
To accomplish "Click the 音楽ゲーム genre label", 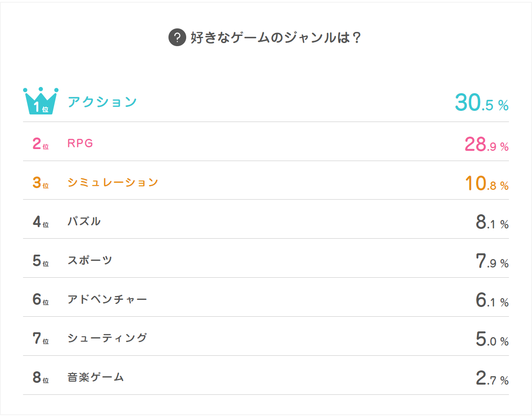I will pyautogui.click(x=96, y=377).
